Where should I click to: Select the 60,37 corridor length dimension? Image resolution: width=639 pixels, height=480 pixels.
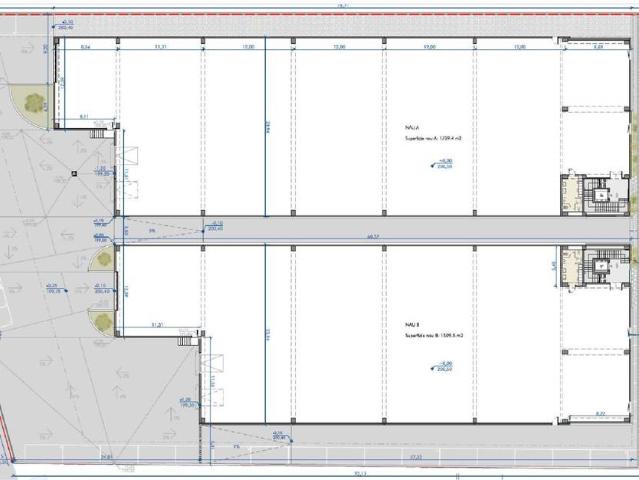[x=372, y=237]
